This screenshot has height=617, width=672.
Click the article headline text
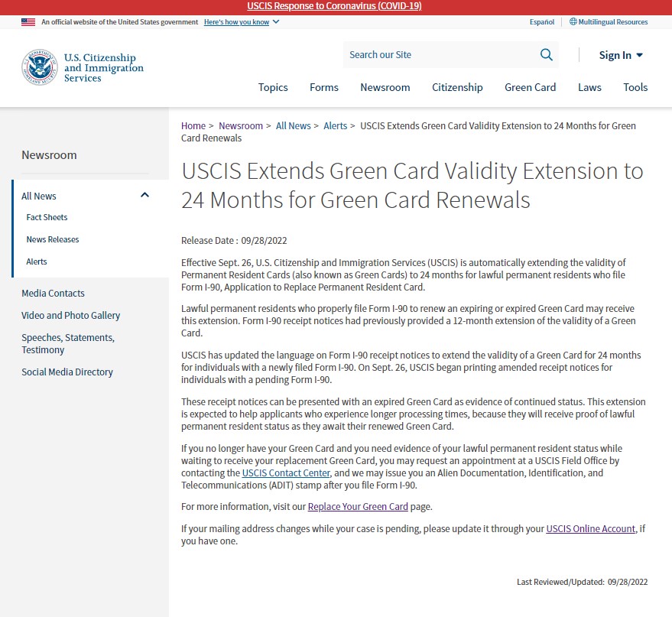tap(412, 185)
